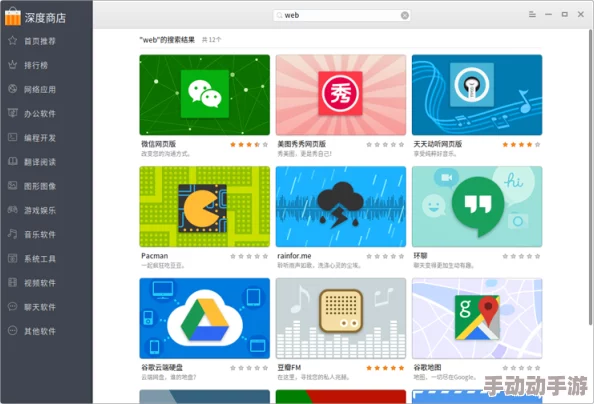Open the title bar menu icon
The image size is (594, 404).
click(532, 14)
